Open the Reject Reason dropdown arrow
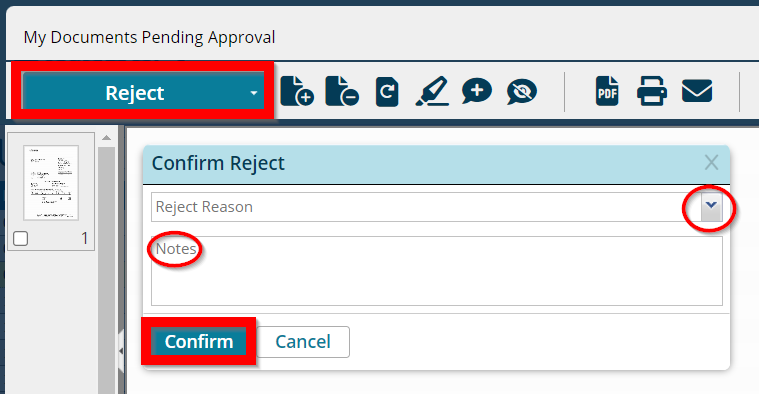The height and width of the screenshot is (394, 759). [711, 207]
